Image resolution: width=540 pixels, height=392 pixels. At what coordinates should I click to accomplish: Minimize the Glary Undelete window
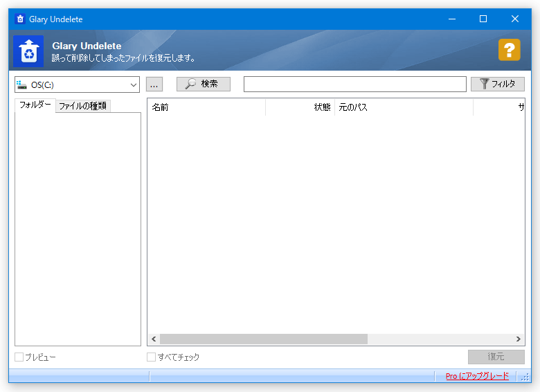click(x=452, y=19)
